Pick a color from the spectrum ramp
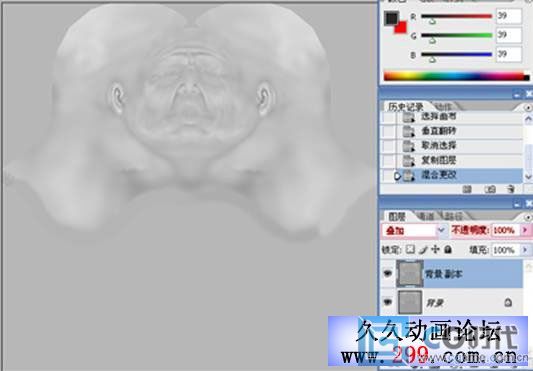 456,76
